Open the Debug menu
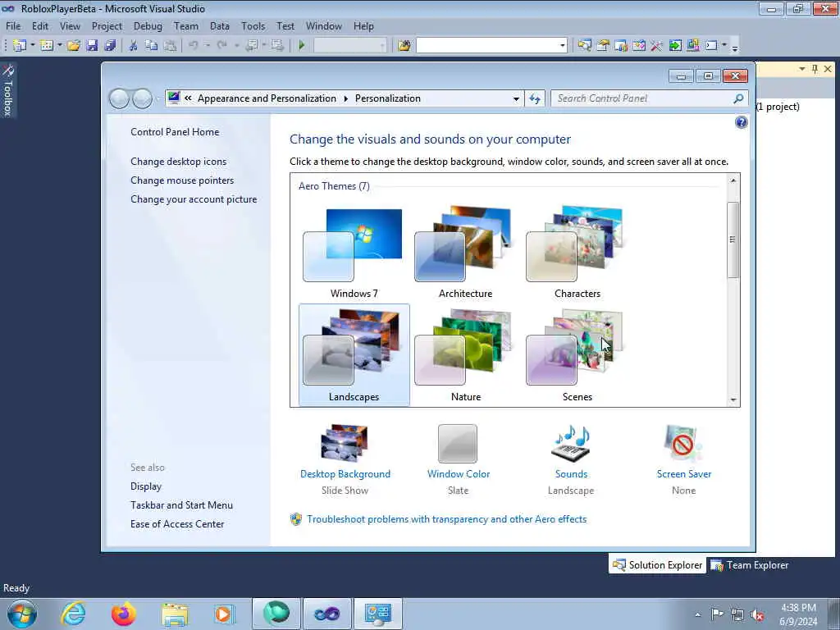The image size is (840, 630). [x=148, y=25]
